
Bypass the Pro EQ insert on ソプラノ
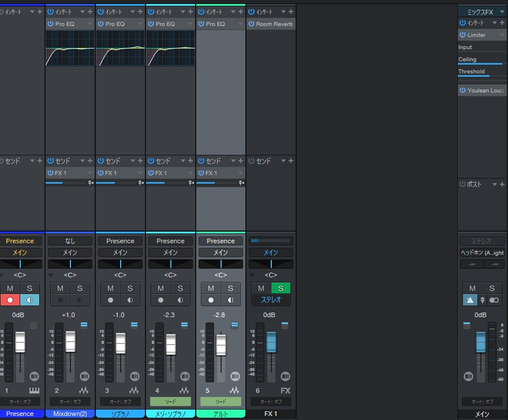101,24
